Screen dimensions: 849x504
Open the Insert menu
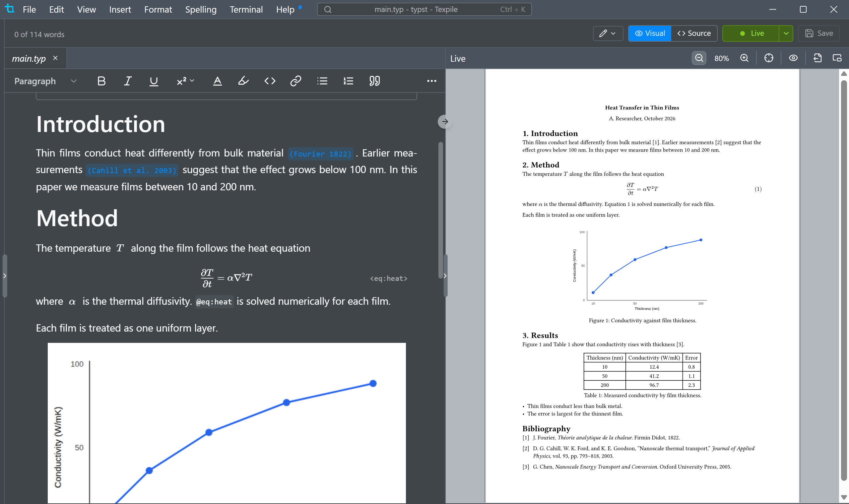(120, 10)
